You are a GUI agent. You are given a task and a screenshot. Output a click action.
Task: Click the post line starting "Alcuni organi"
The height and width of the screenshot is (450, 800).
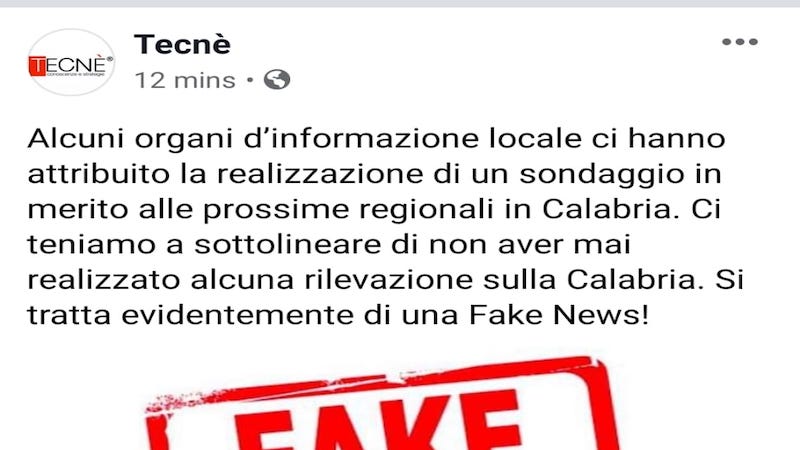tap(377, 139)
